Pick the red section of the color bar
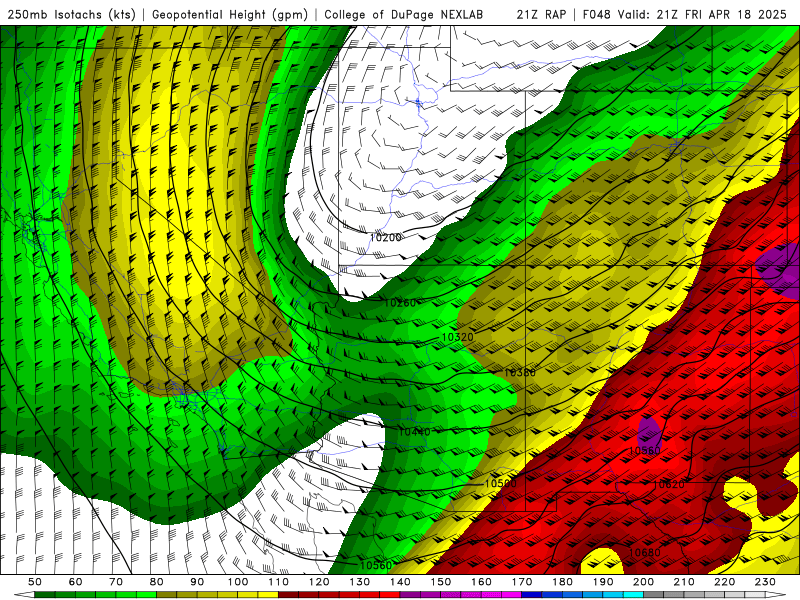Image resolution: width=800 pixels, height=600 pixels. (x=339, y=595)
